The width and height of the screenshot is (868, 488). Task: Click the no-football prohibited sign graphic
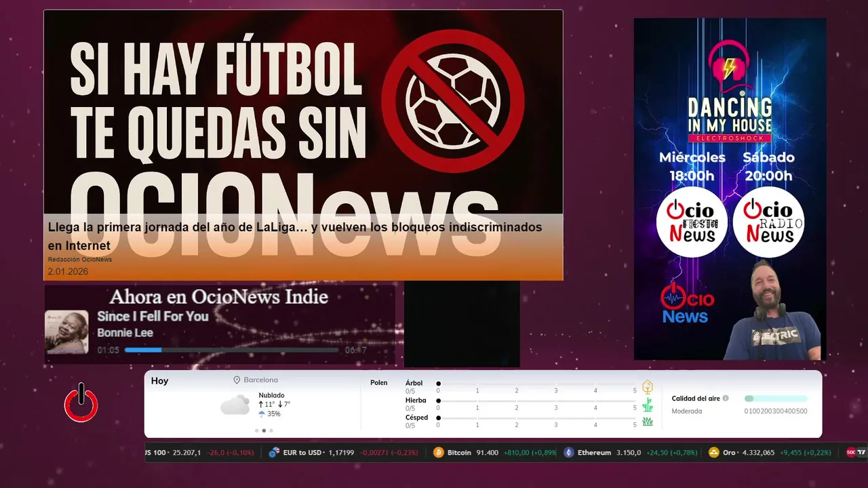point(452,100)
